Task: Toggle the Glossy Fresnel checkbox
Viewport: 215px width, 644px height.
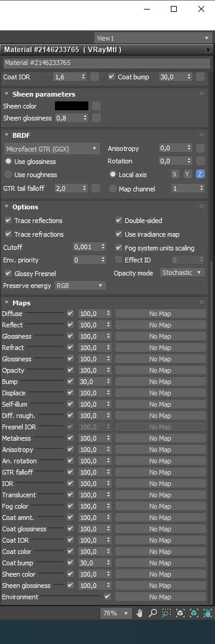Action: [8, 274]
